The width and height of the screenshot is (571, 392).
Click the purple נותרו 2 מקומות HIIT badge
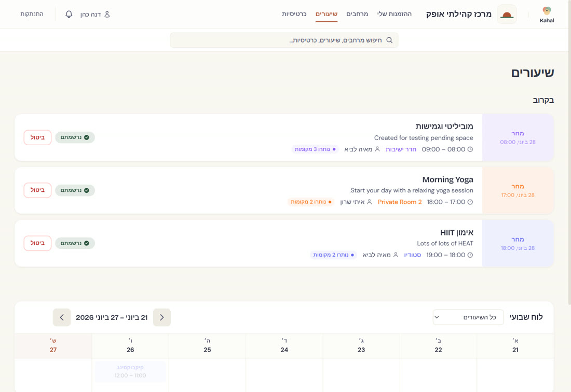point(333,255)
